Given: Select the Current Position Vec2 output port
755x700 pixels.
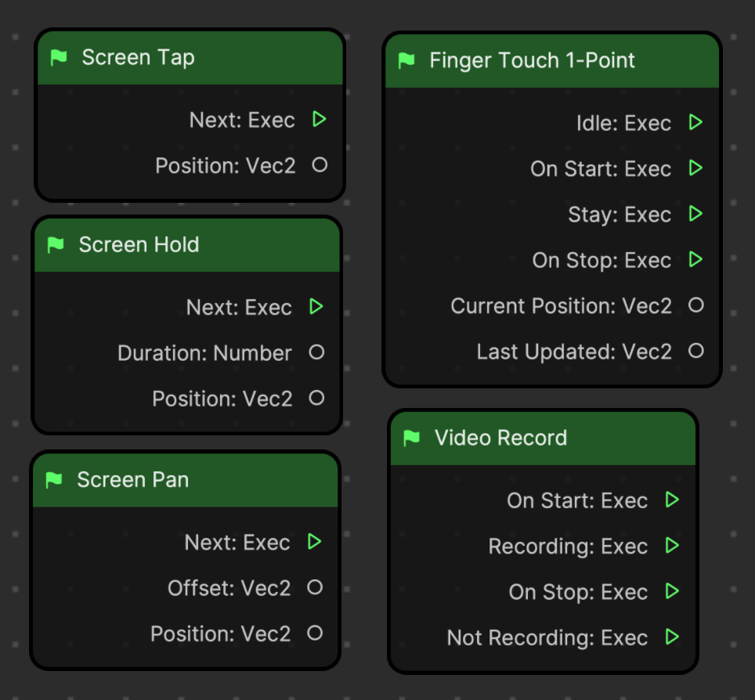Looking at the screenshot, I should pyautogui.click(x=695, y=305).
